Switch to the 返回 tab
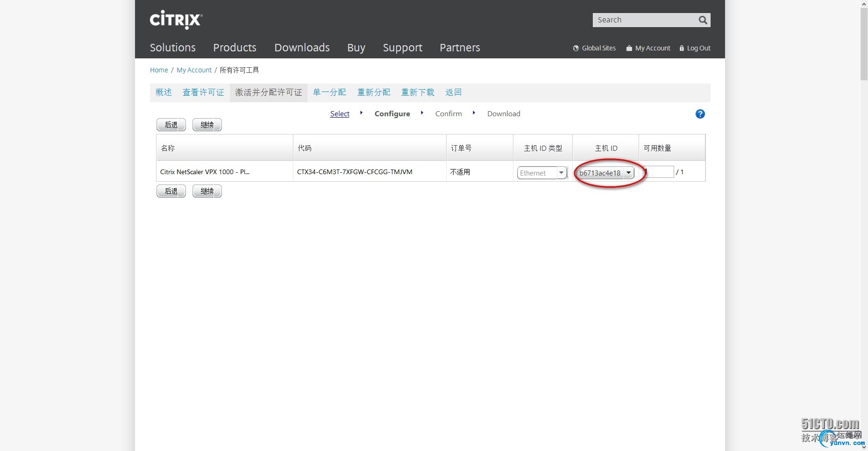Screen dimensions: 868x451 [453, 92]
